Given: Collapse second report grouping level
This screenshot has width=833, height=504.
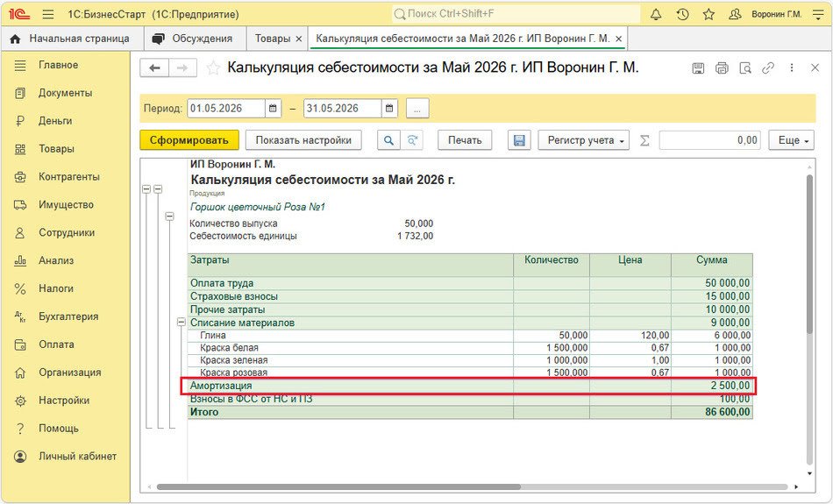Looking at the screenshot, I should [x=158, y=189].
